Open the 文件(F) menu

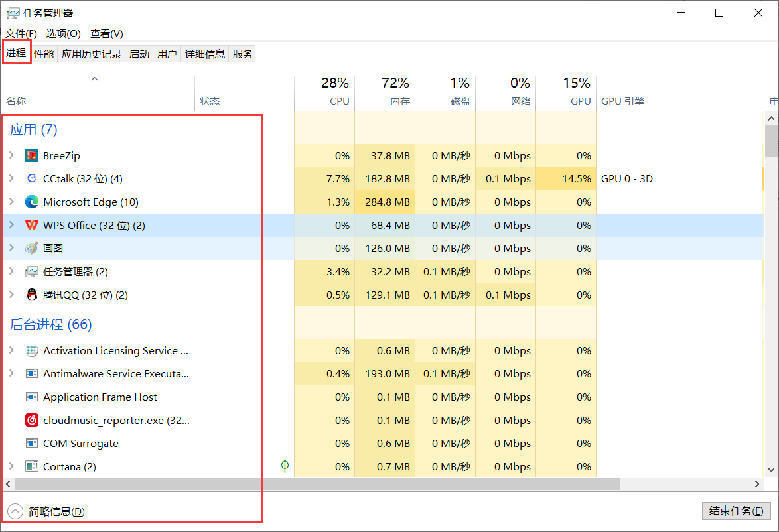point(21,34)
